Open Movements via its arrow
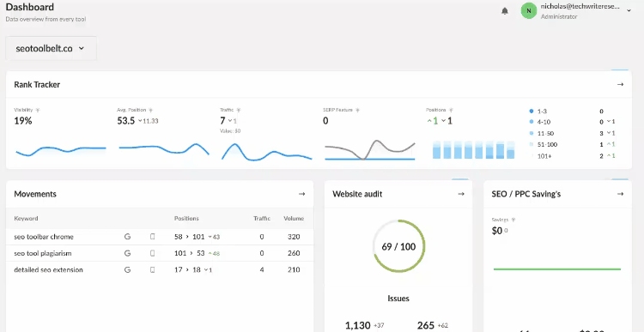 302,194
